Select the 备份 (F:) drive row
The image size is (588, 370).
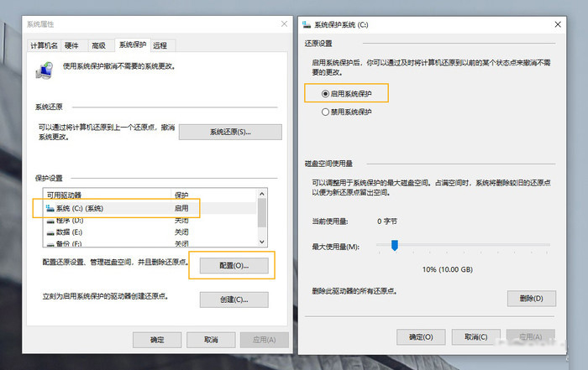pyautogui.click(x=150, y=243)
